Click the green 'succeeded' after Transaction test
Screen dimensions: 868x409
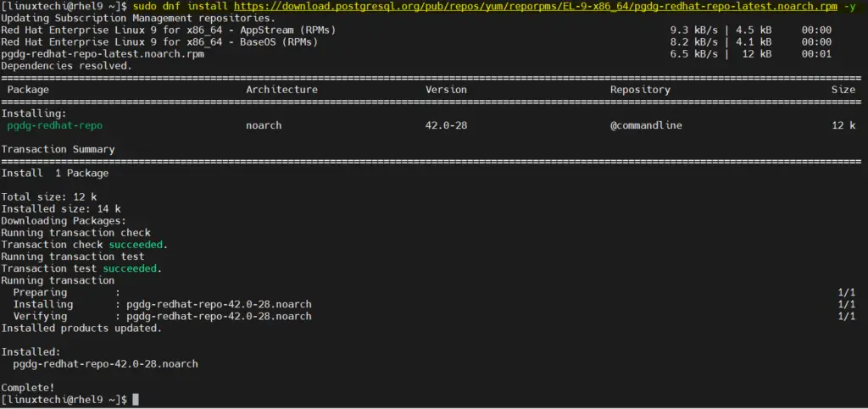tap(130, 268)
